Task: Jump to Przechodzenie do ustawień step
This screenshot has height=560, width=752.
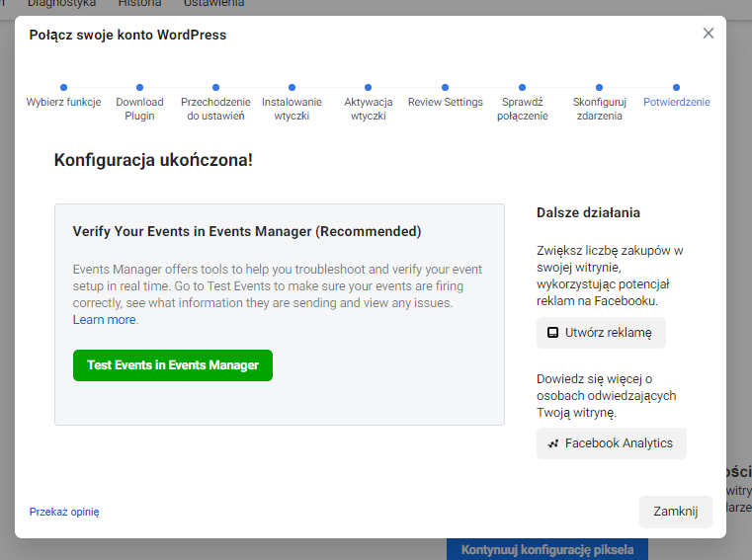Action: click(x=215, y=88)
